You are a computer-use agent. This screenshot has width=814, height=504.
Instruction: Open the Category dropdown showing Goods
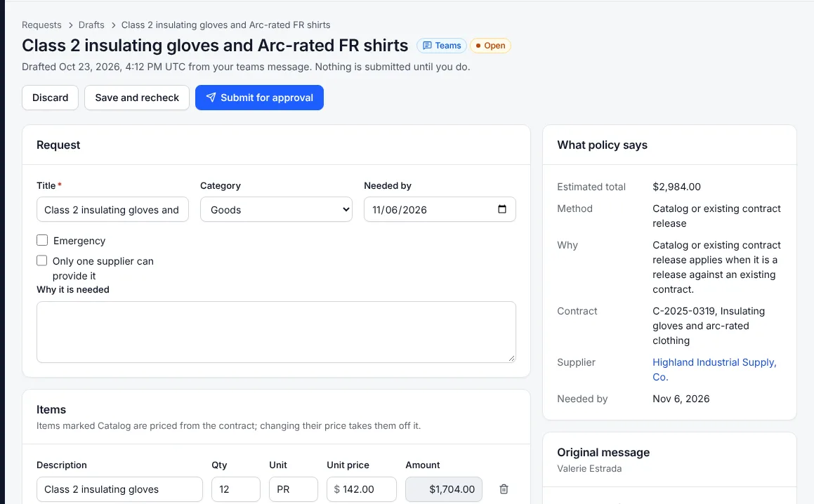276,210
